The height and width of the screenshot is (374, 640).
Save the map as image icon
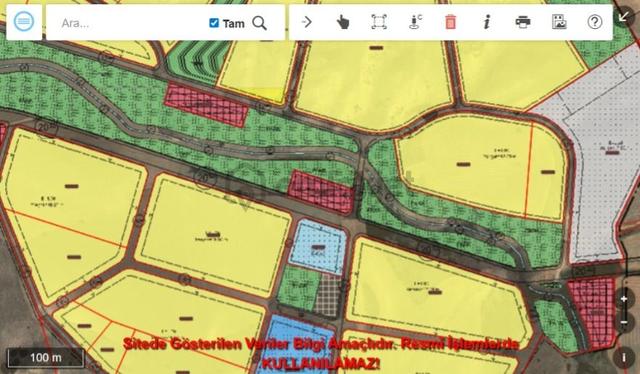point(559,22)
